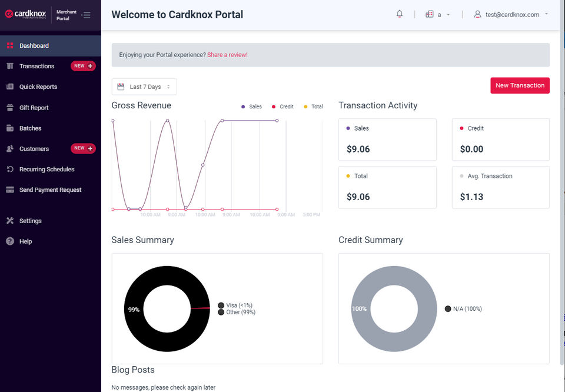Click the Credit $0.00 card
The height and width of the screenshot is (392, 565).
(500, 139)
